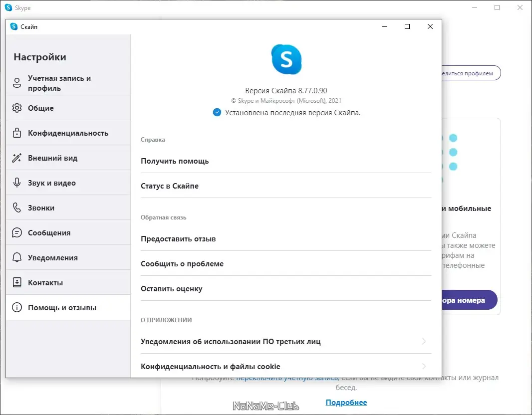532x415 pixels.
Task: Open Статус в Скайпе
Action: tap(285, 186)
